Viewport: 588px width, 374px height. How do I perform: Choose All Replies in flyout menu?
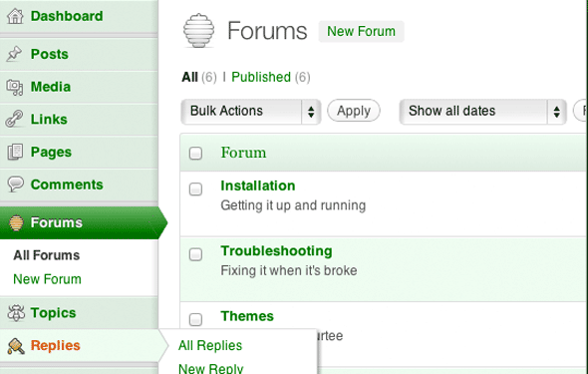[210, 345]
